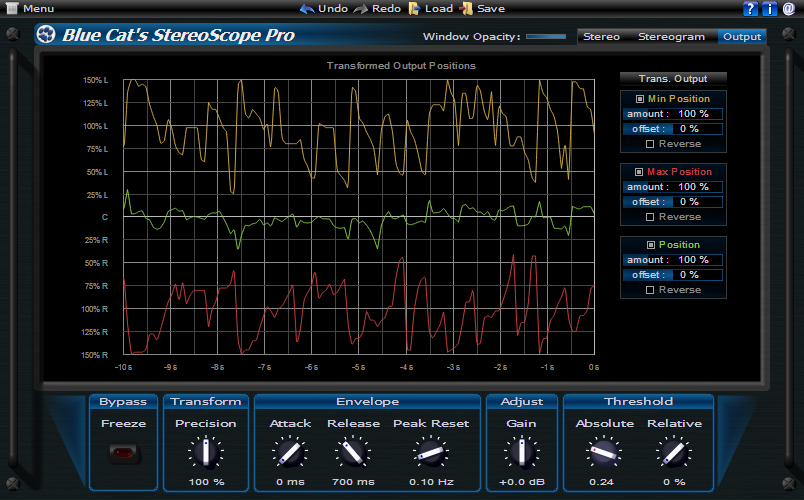Switch to the Stereo tab

point(601,37)
